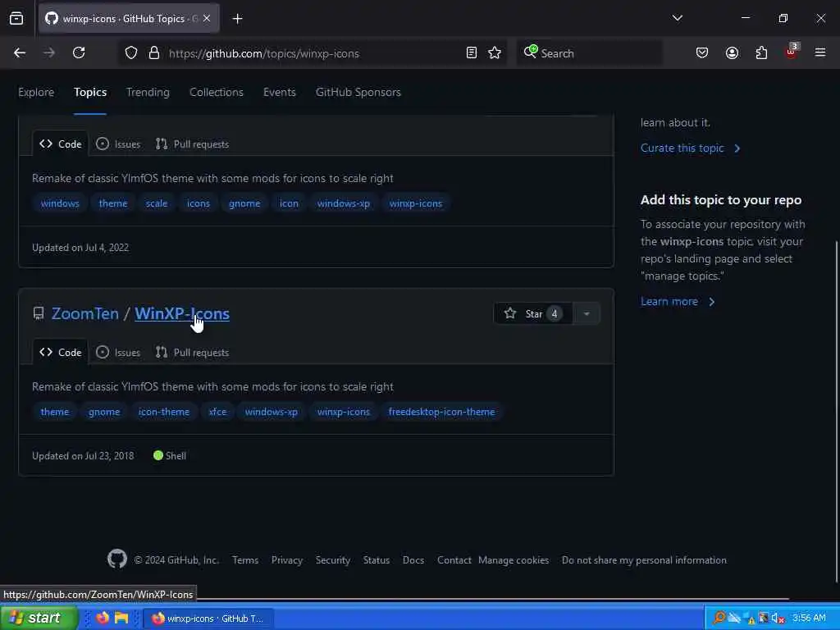Open the WinXP-Icons repository link

pyautogui.click(x=182, y=313)
